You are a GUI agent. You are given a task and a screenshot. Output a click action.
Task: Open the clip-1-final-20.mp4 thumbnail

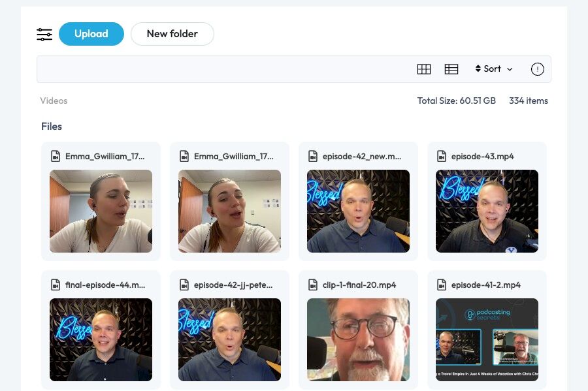[358, 339]
